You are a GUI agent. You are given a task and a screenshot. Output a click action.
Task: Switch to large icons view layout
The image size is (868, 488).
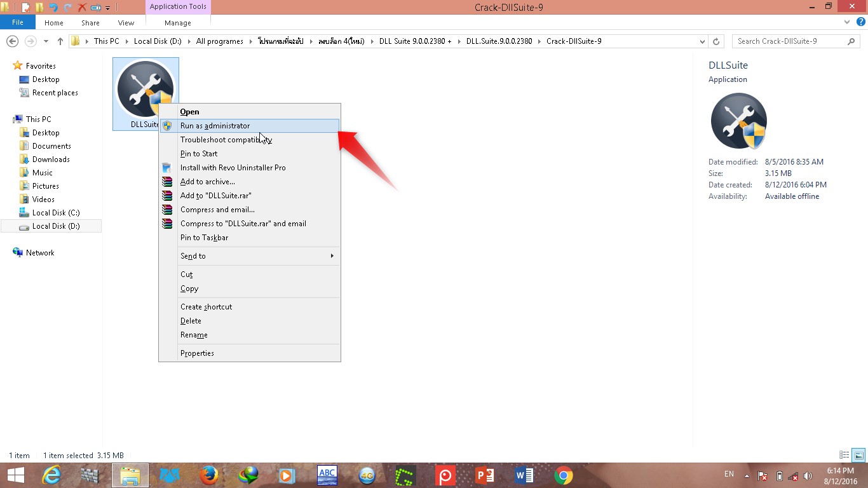pyautogui.click(x=858, y=455)
